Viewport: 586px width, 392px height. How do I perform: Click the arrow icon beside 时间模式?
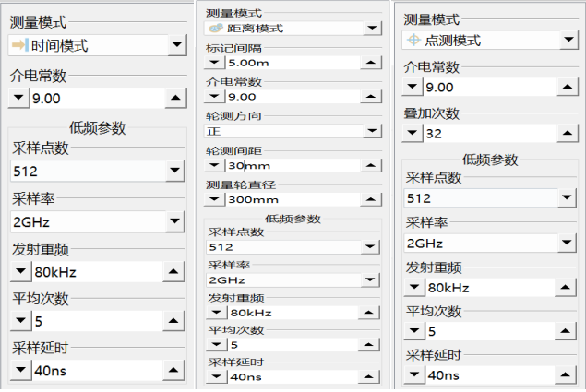tap(19, 45)
